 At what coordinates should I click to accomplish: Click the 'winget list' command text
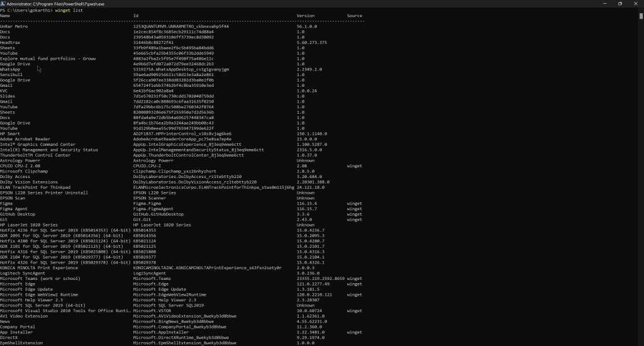click(x=69, y=10)
